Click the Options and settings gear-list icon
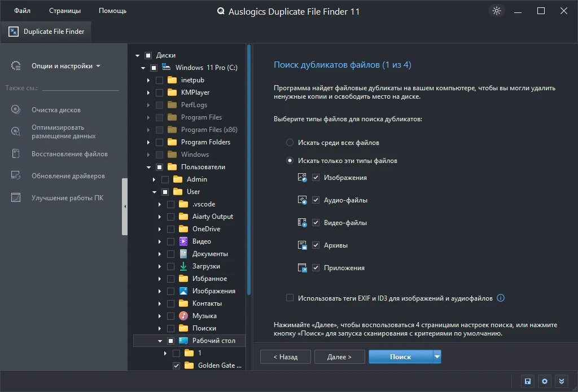This screenshot has width=578, height=392. (x=16, y=65)
